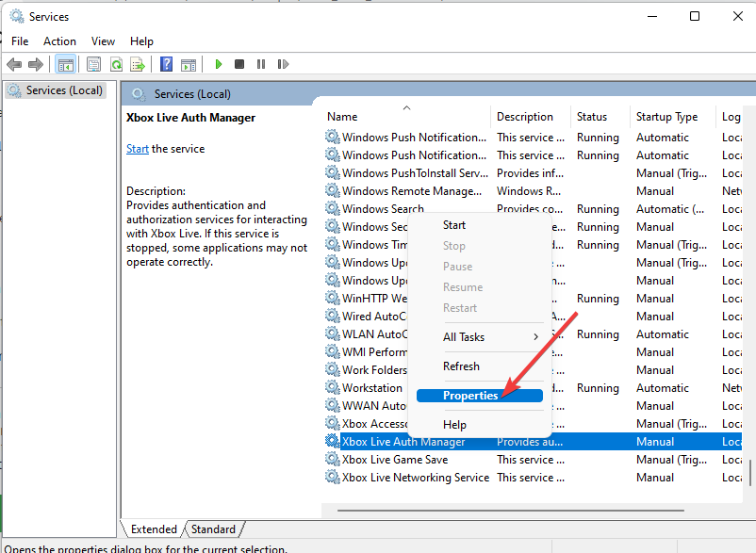Click the vertical scrollbar thumb of the services list
The width and height of the screenshot is (756, 553).
click(x=749, y=473)
